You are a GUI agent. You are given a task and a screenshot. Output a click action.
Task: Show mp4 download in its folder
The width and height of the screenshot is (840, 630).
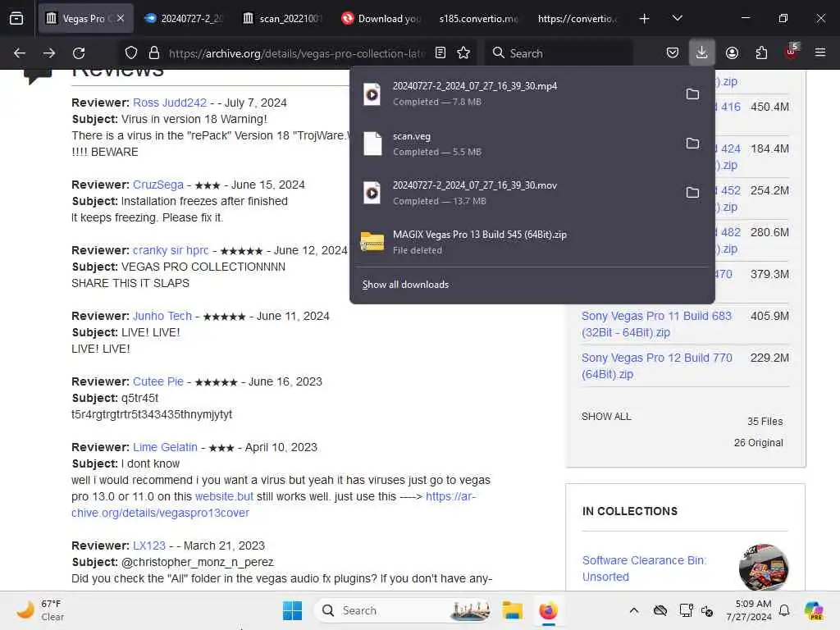tap(692, 94)
